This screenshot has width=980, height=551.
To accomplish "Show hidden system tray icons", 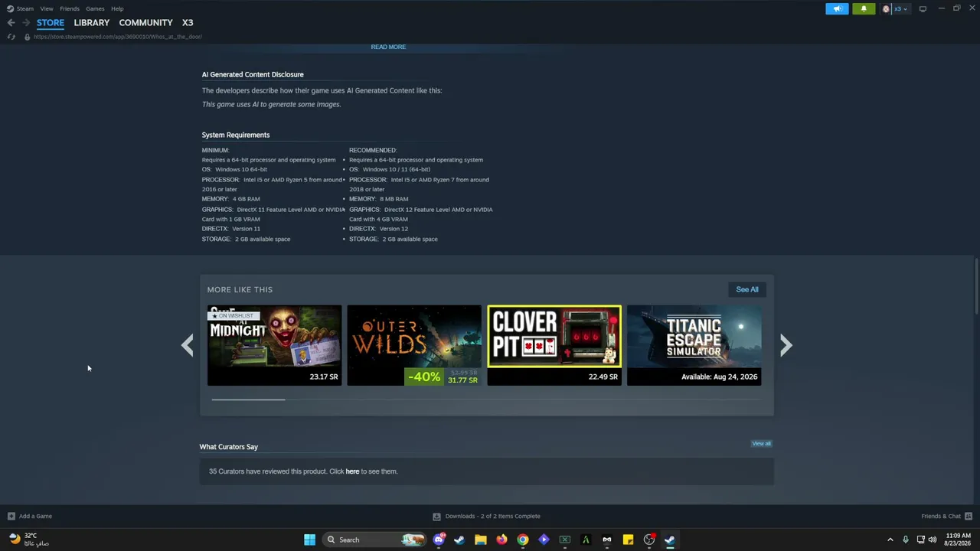I will point(890,540).
